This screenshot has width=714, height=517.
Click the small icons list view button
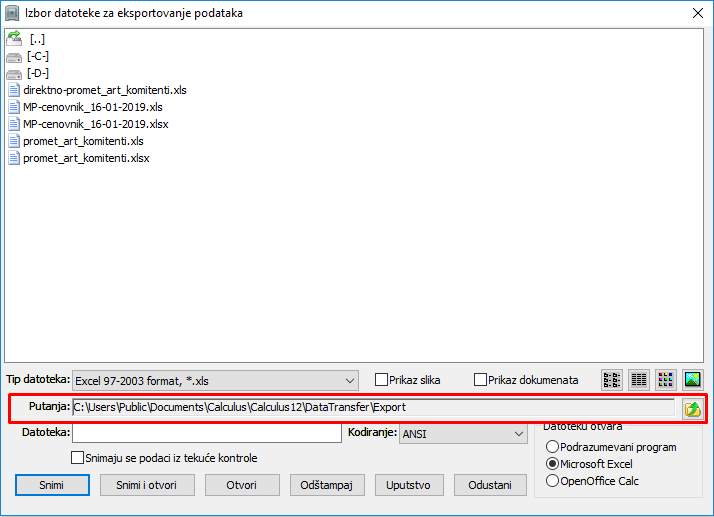coord(611,380)
